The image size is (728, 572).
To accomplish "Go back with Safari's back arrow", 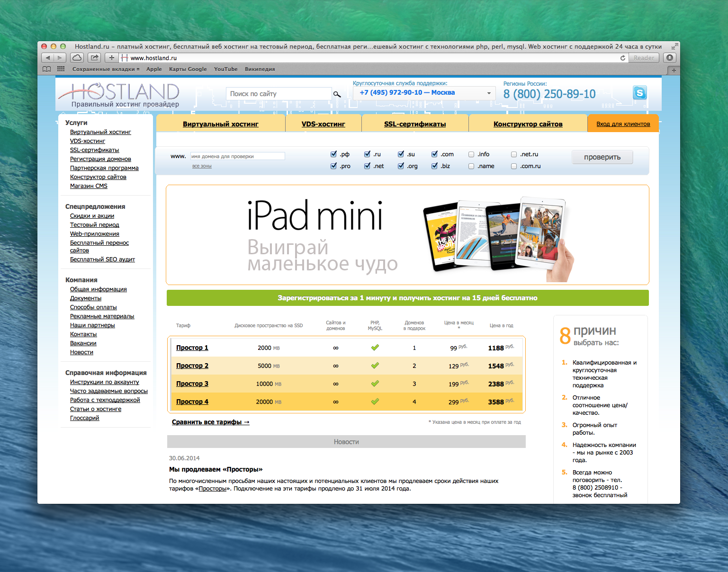I will pyautogui.click(x=48, y=58).
